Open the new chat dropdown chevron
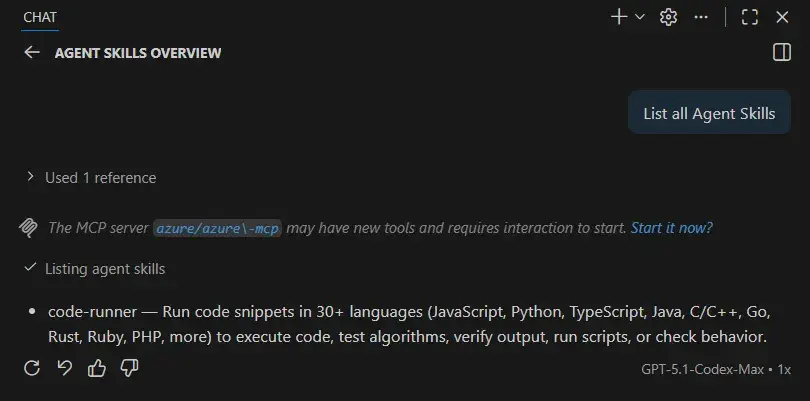Image resolution: width=810 pixels, height=401 pixels. point(640,17)
